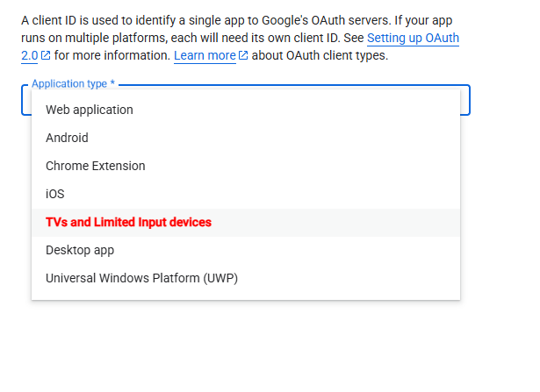Choose TVs and Limited Input devices
Image resolution: width=540 pixels, height=392 pixels.
(128, 223)
